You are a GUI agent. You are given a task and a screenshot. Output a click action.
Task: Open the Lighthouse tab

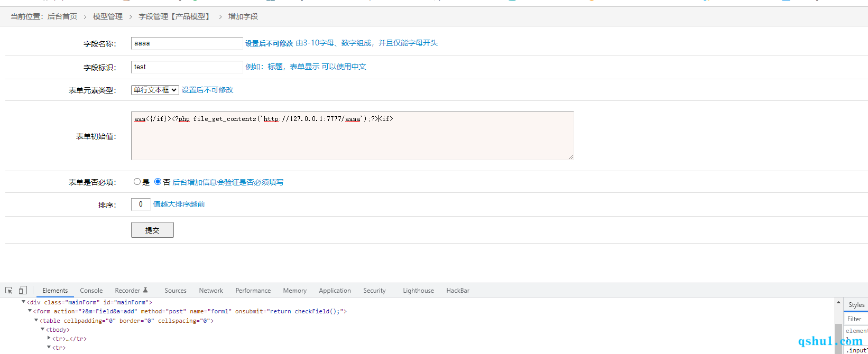[x=418, y=291]
